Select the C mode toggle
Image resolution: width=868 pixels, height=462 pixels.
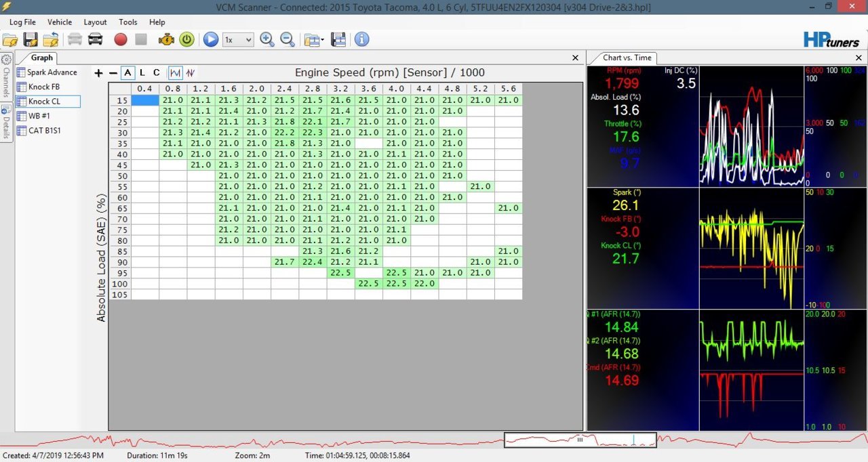(x=157, y=72)
